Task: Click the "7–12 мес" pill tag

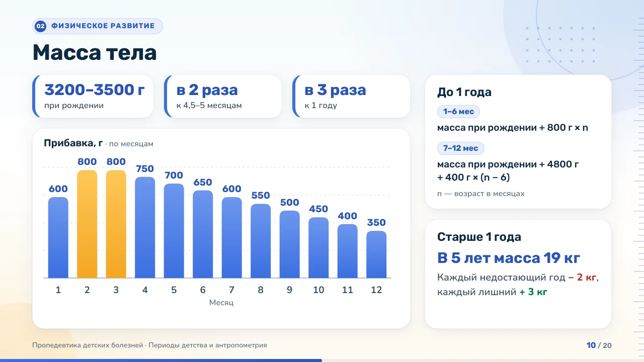Action: pos(461,148)
